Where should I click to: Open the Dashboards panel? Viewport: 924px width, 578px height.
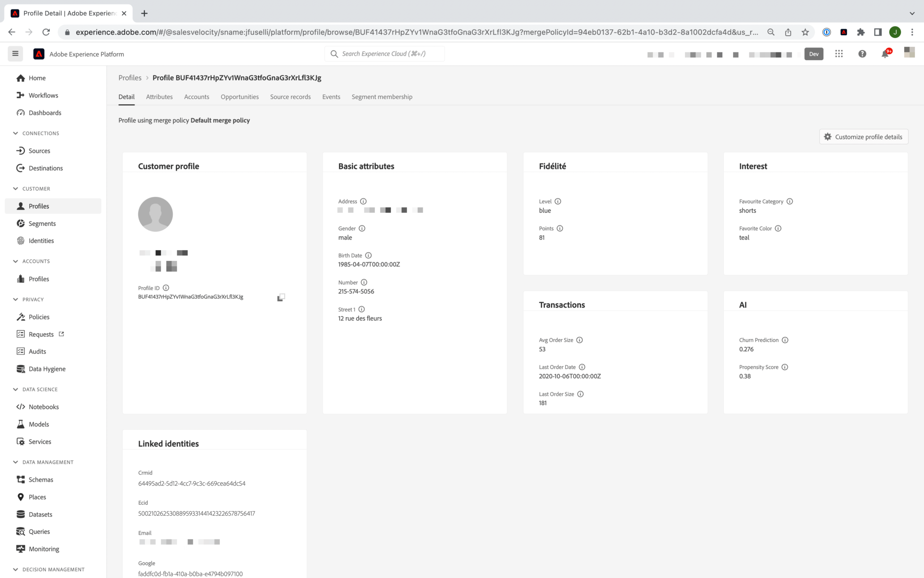click(x=45, y=112)
